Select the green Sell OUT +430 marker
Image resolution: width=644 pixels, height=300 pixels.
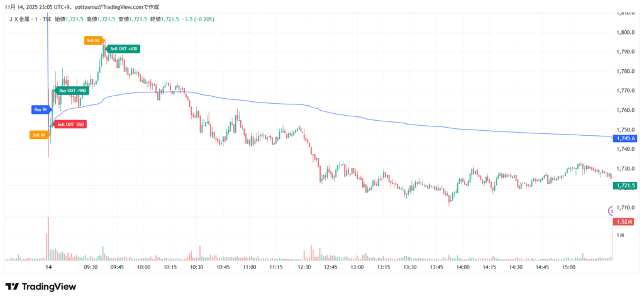[123, 48]
